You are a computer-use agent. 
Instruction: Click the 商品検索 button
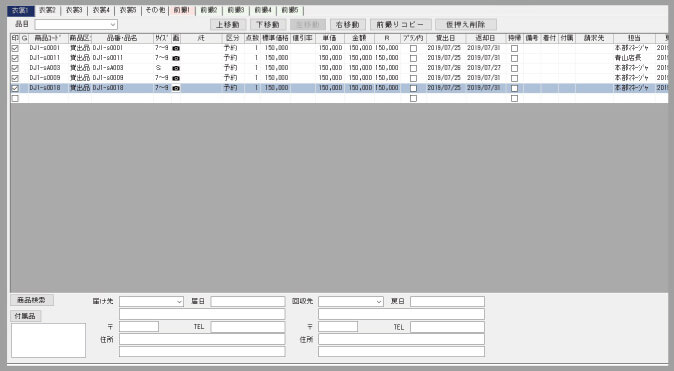click(x=31, y=300)
